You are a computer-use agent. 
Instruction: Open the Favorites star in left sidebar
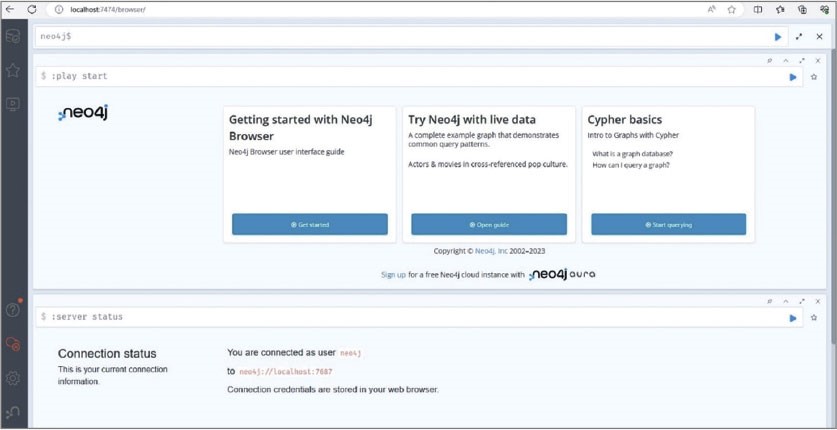pos(13,70)
